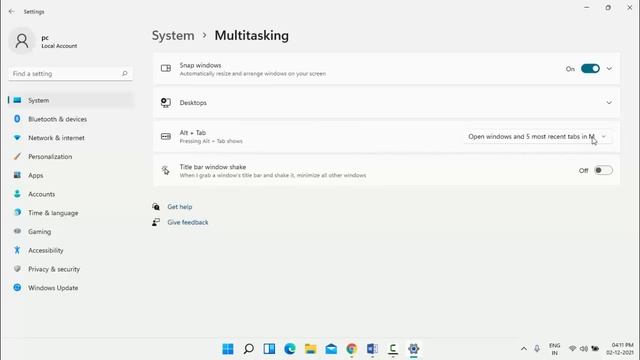Open Gaming settings
Screen dimensions: 640x360
(71, 232)
